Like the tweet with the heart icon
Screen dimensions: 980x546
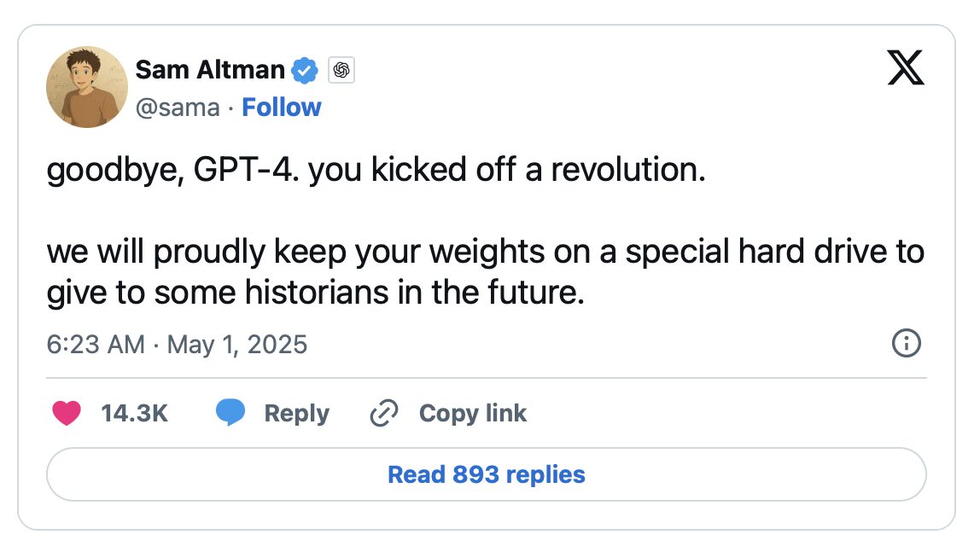coord(67,414)
